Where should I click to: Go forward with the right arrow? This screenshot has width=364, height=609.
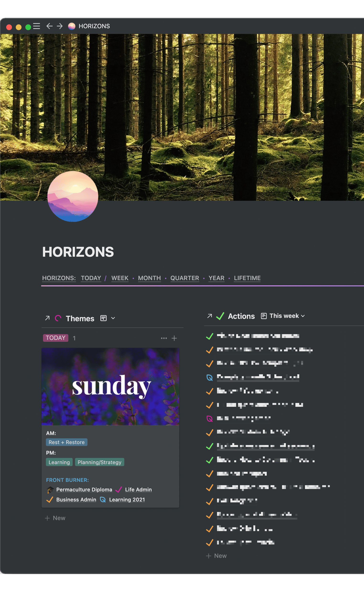(x=60, y=26)
